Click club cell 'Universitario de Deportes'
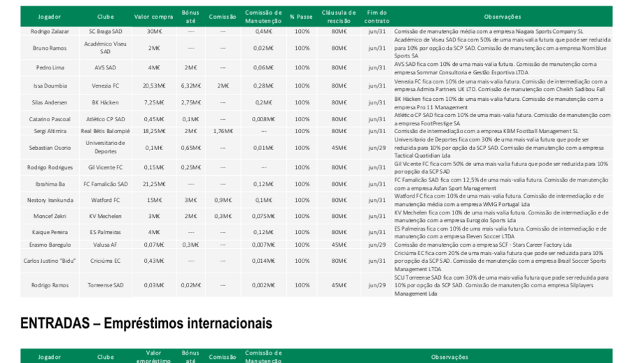The height and width of the screenshot is (363, 644). pyautogui.click(x=105, y=147)
